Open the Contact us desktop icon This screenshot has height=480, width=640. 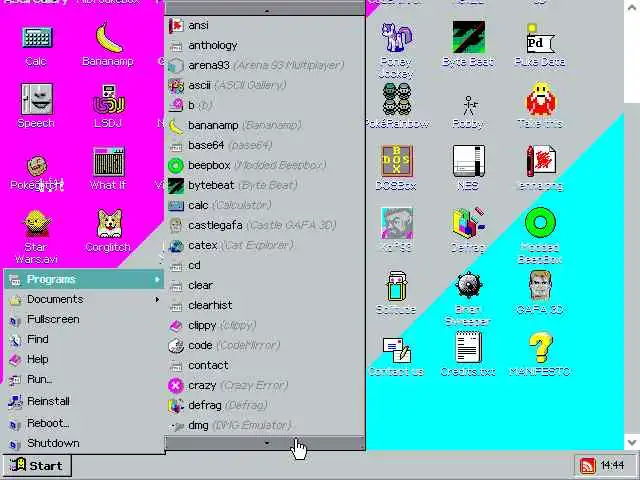(x=396, y=356)
